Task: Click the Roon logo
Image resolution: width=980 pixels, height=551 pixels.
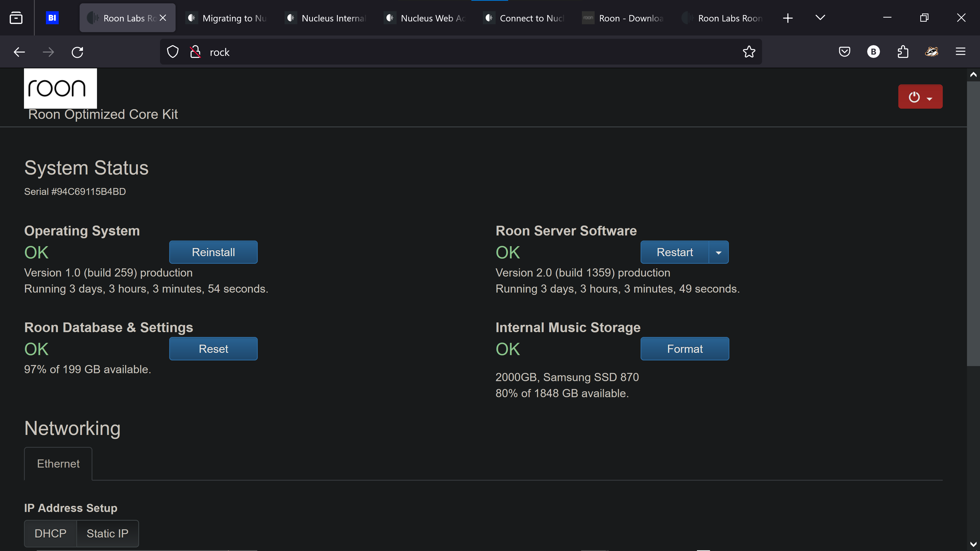Action: click(60, 89)
